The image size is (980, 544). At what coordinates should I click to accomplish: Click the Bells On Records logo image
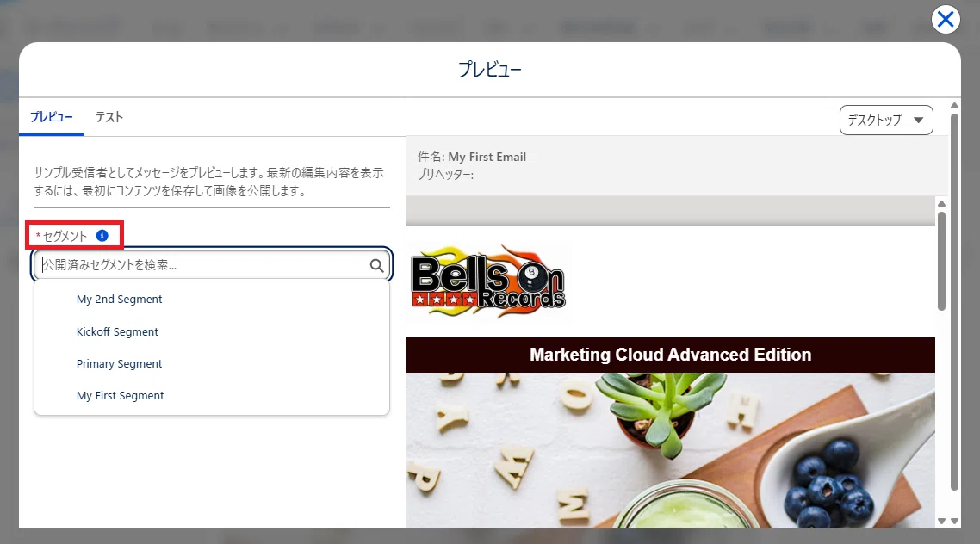coord(488,281)
